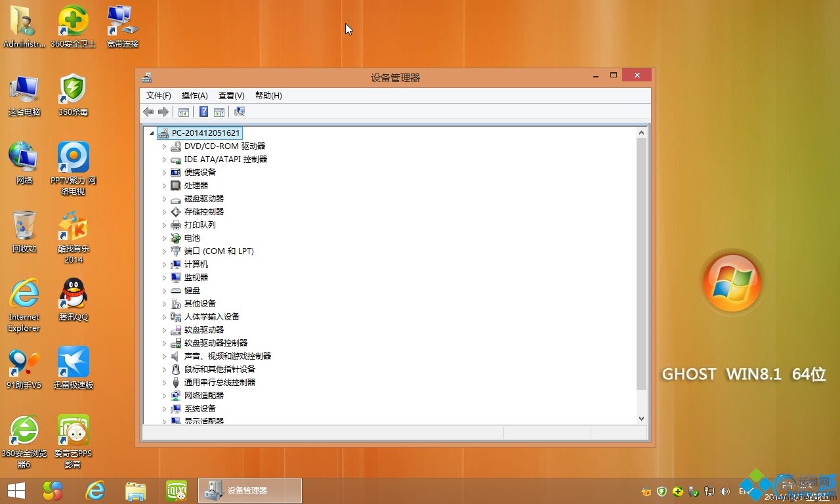Select the 宽带连接 desktop shortcut
Screen dimensions: 840x504
click(123, 27)
